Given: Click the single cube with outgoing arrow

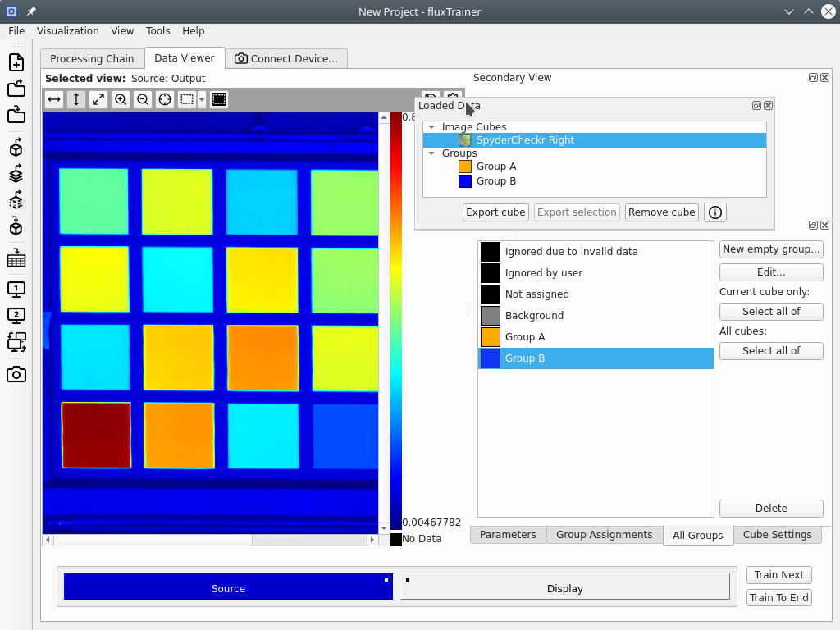Looking at the screenshot, I should pos(16,148).
